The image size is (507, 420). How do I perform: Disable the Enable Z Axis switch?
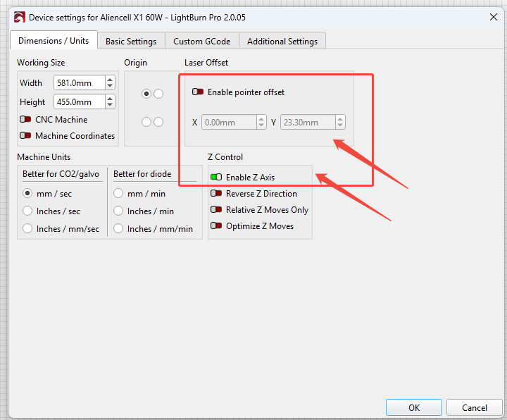(x=216, y=177)
